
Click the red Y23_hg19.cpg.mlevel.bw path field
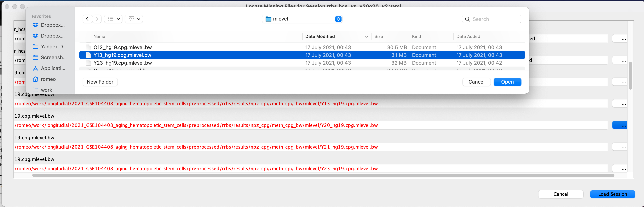(311, 169)
